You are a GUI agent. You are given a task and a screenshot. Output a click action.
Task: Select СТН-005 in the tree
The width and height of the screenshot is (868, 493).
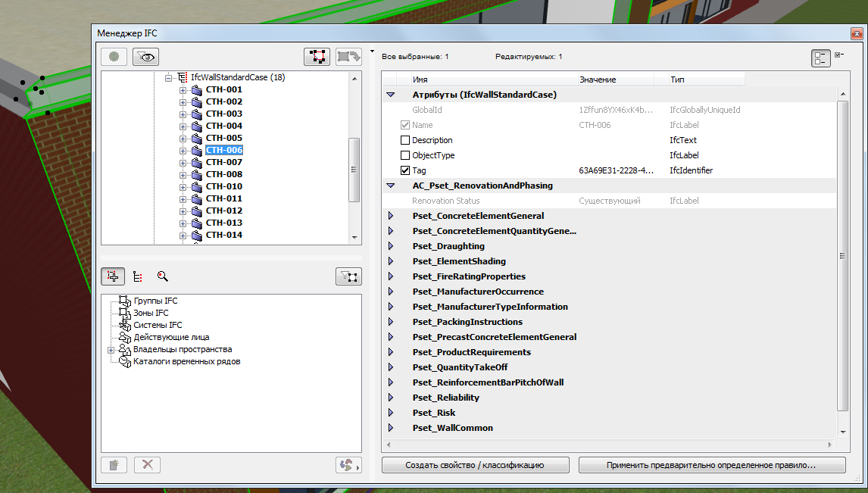tap(223, 138)
